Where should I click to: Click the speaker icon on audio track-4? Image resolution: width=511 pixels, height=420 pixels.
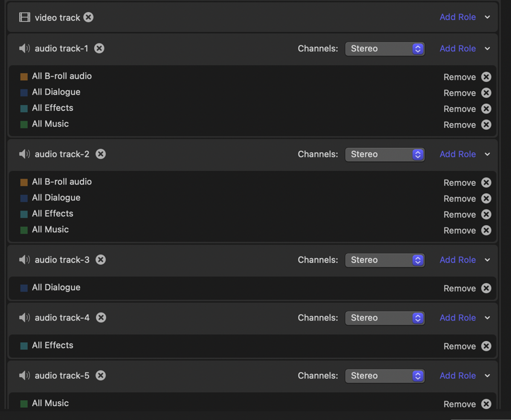[25, 317]
